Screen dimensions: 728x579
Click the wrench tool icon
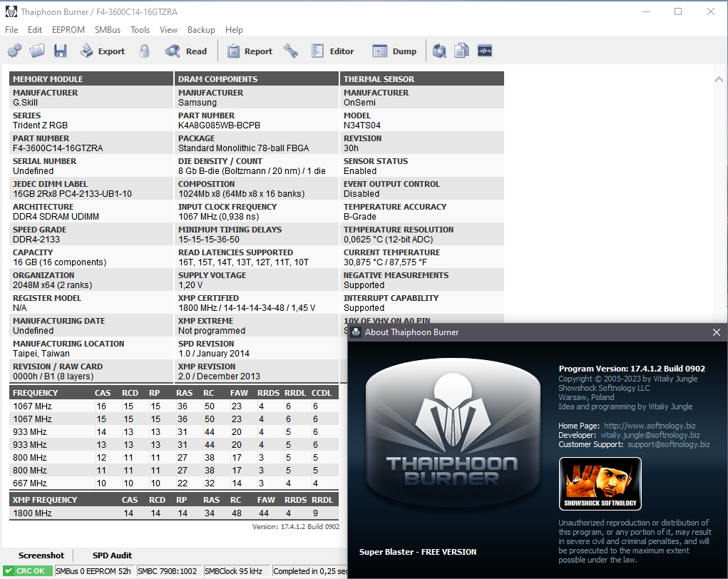tap(291, 51)
